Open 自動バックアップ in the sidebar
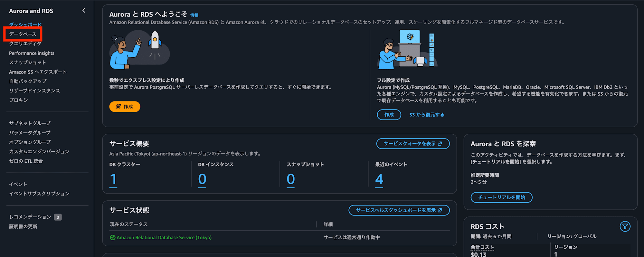 (x=28, y=81)
